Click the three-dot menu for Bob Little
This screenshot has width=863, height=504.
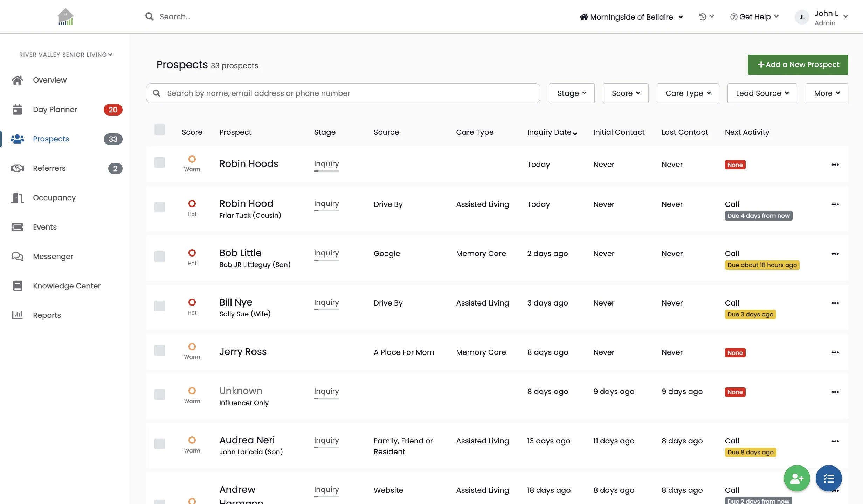click(835, 254)
